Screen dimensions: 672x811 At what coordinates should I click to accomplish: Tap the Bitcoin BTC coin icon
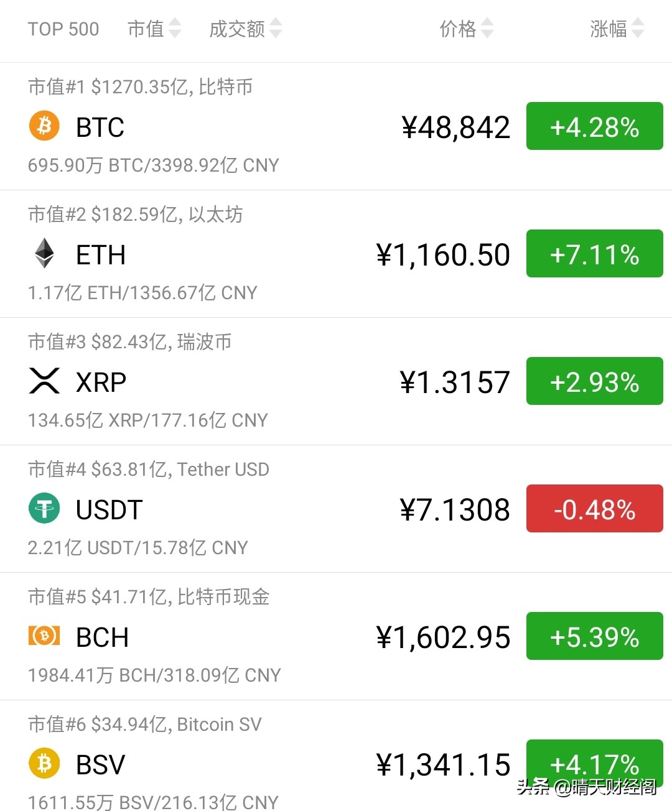point(44,126)
